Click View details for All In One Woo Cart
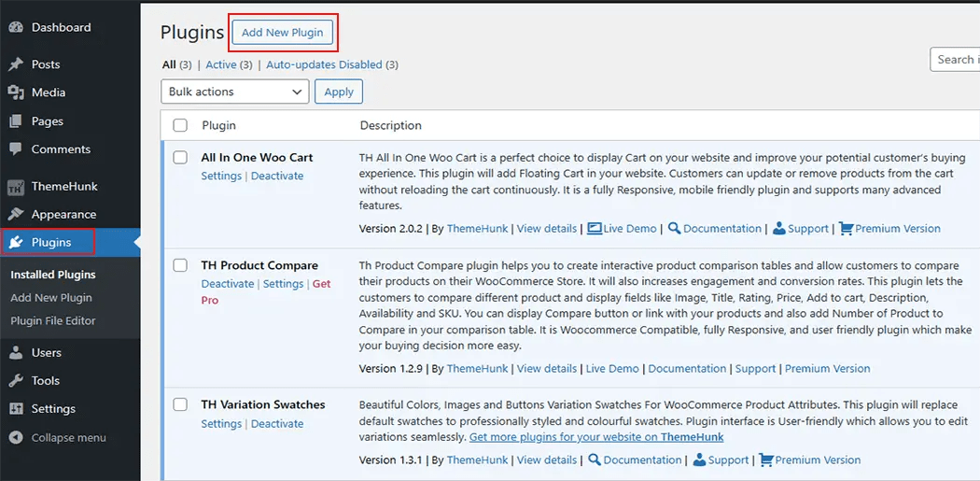 point(547,228)
